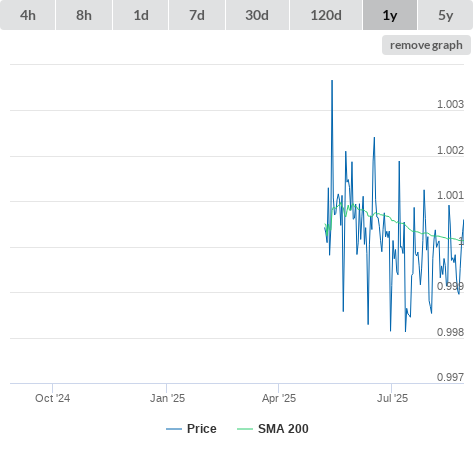474x455 pixels.
Task: Click the 0.997 y-axis label
Action: [x=450, y=377]
